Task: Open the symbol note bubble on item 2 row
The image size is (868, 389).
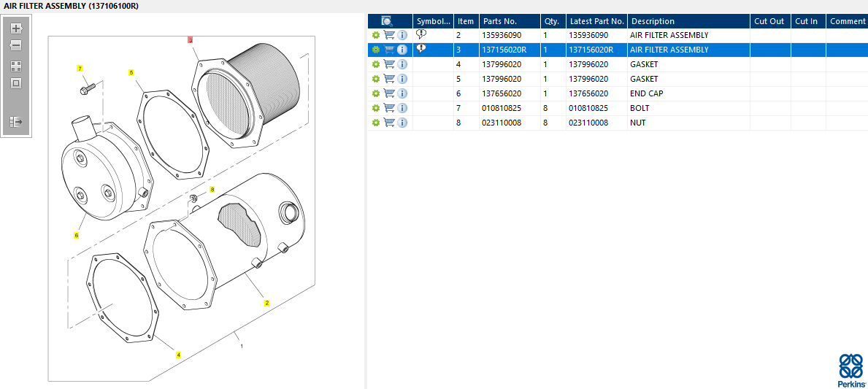Action: 421,34
